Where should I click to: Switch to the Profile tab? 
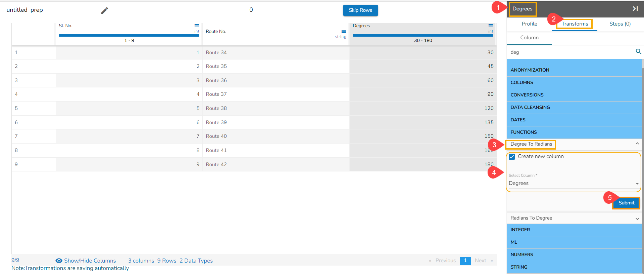click(529, 24)
